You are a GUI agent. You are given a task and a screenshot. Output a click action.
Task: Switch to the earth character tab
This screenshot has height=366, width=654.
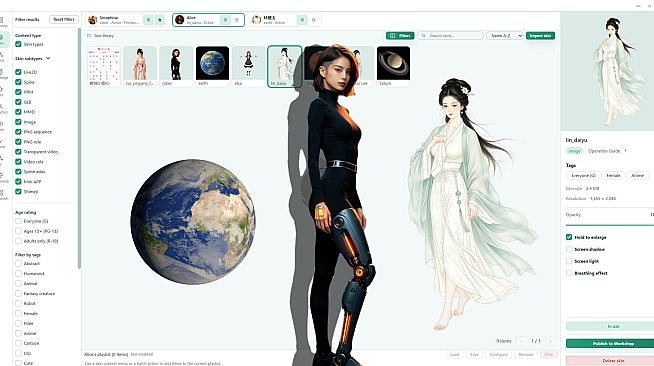tap(285, 20)
